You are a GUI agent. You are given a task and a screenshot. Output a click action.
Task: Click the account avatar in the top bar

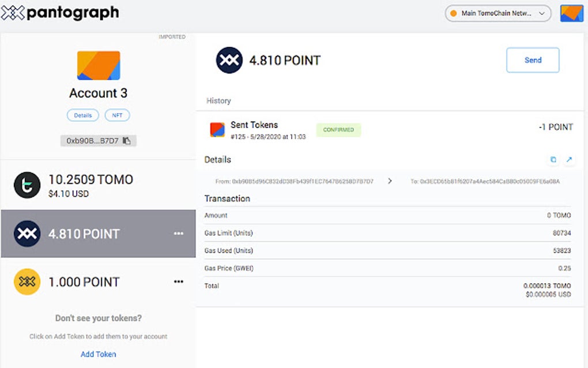pyautogui.click(x=571, y=13)
